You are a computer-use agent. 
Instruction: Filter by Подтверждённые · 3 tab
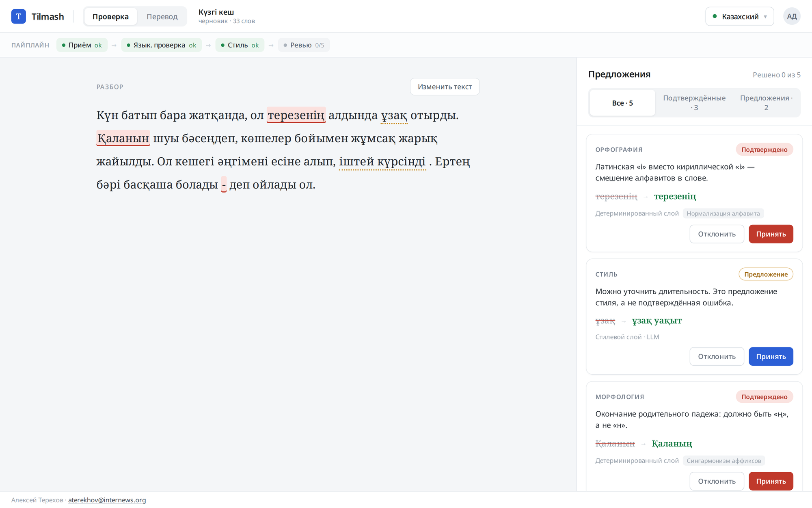point(694,103)
